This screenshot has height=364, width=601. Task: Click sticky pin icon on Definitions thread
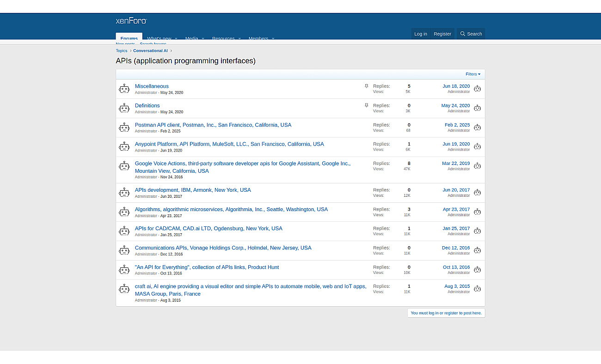click(367, 105)
